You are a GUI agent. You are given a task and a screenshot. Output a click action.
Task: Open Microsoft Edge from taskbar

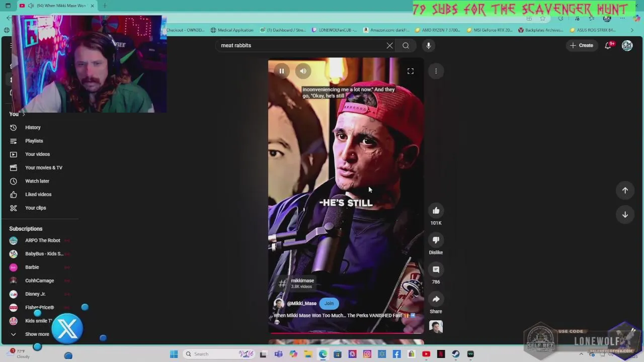pyautogui.click(x=323, y=354)
